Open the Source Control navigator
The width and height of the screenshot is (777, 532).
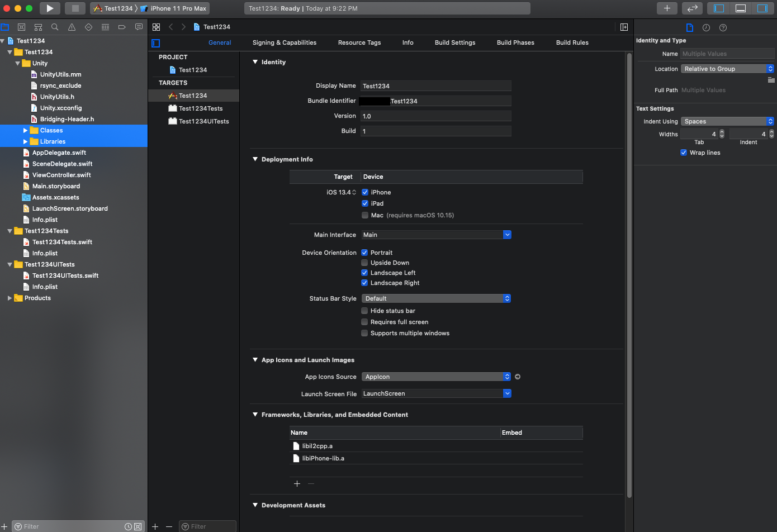point(21,27)
